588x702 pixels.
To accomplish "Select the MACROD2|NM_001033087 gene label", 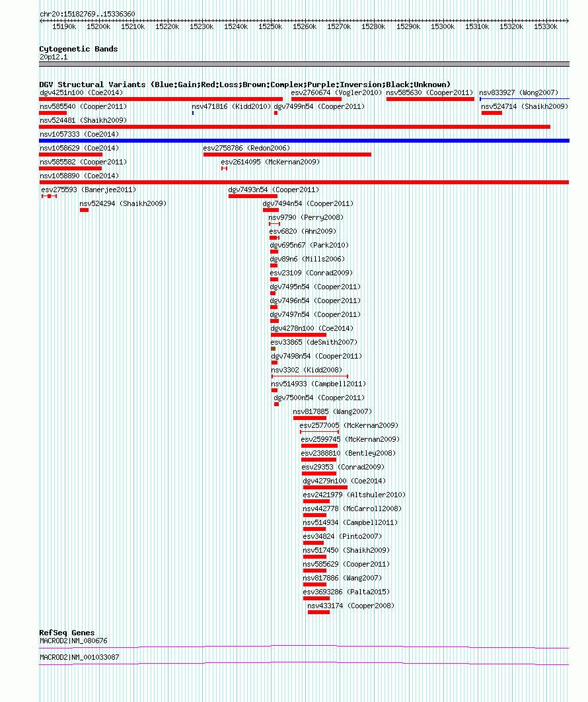I will click(79, 658).
